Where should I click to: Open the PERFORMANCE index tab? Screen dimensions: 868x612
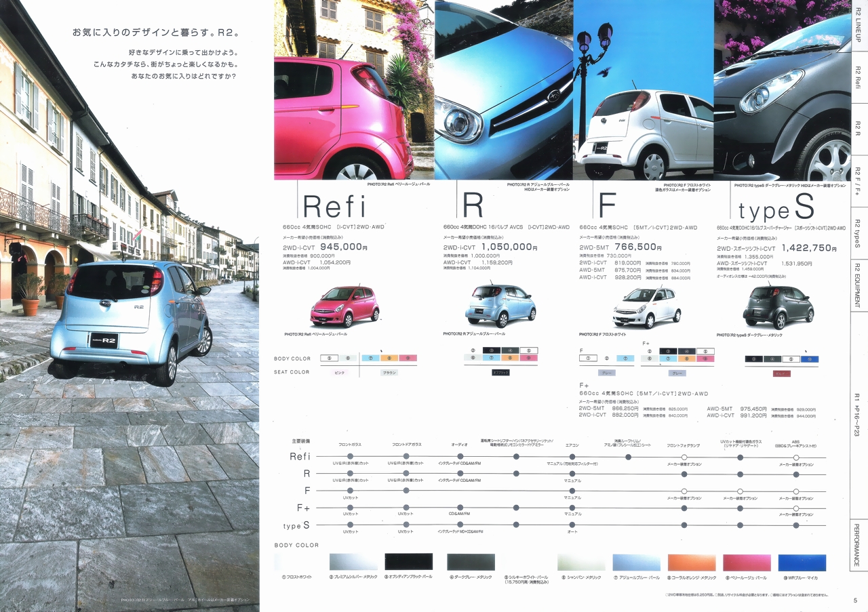click(859, 545)
